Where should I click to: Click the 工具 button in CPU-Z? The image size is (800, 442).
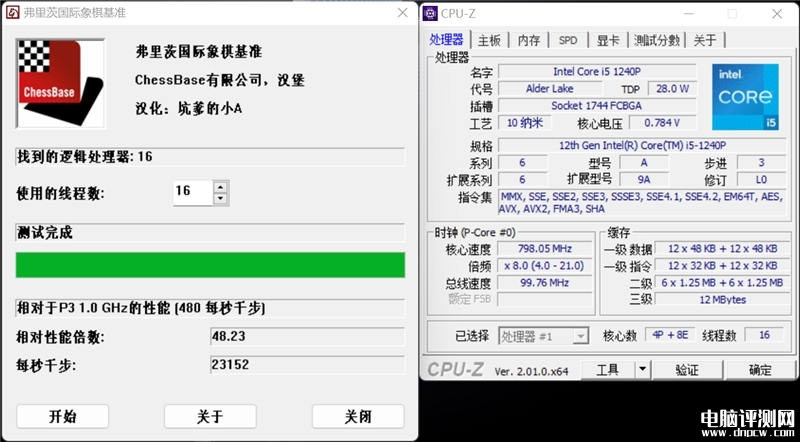(x=608, y=370)
